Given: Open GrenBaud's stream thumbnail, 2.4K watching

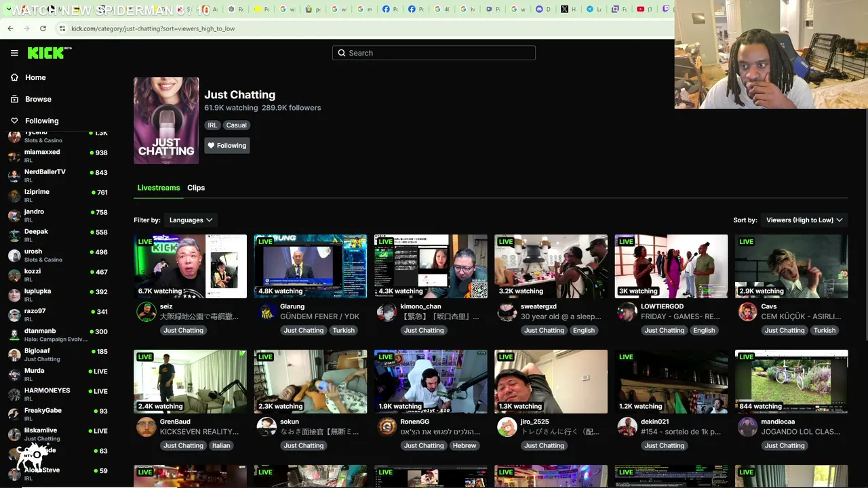Looking at the screenshot, I should click(190, 382).
